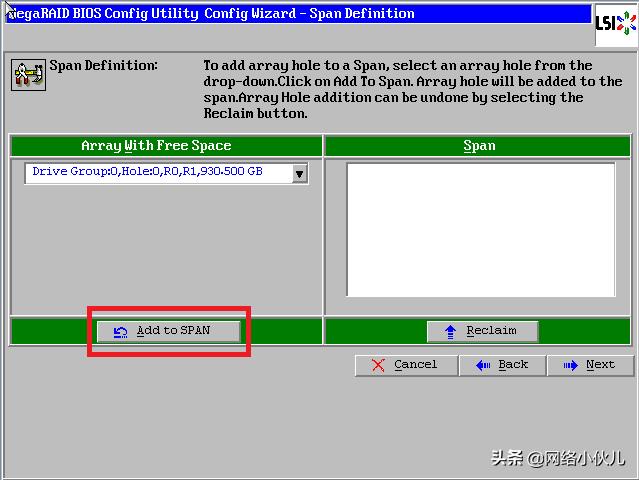Click the Span Definition: label

point(104,66)
